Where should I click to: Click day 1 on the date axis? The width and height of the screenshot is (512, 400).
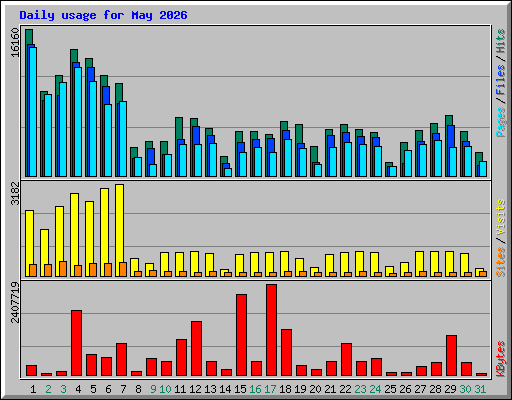(x=33, y=389)
